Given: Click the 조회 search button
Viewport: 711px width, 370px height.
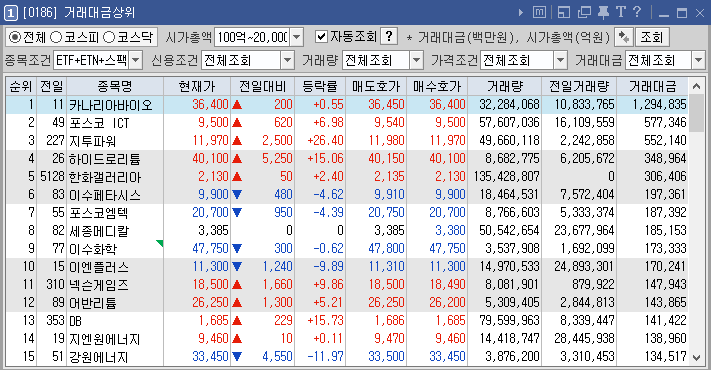Looking at the screenshot, I should click(652, 37).
